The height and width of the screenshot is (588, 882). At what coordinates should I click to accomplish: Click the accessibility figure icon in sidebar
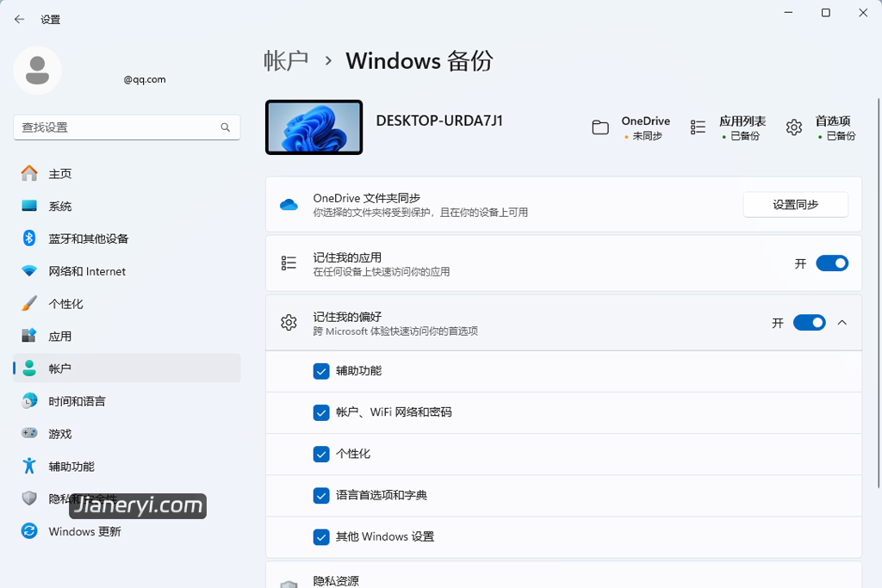29,466
